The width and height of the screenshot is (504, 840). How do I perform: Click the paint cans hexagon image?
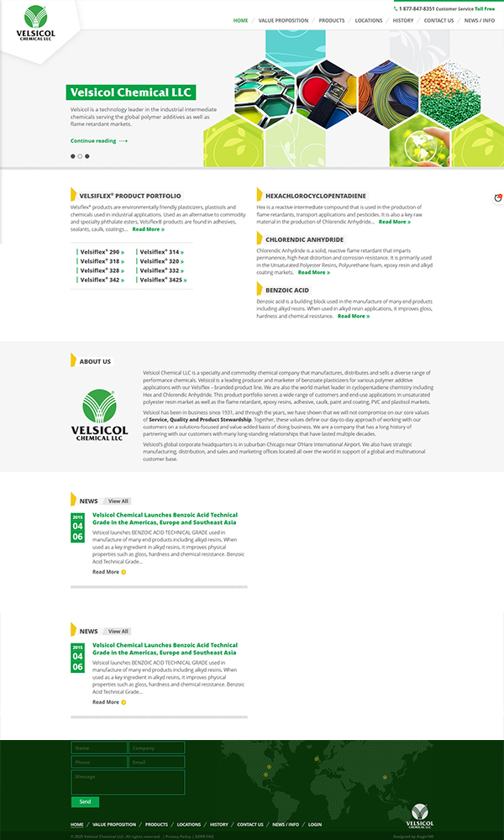pos(326,94)
